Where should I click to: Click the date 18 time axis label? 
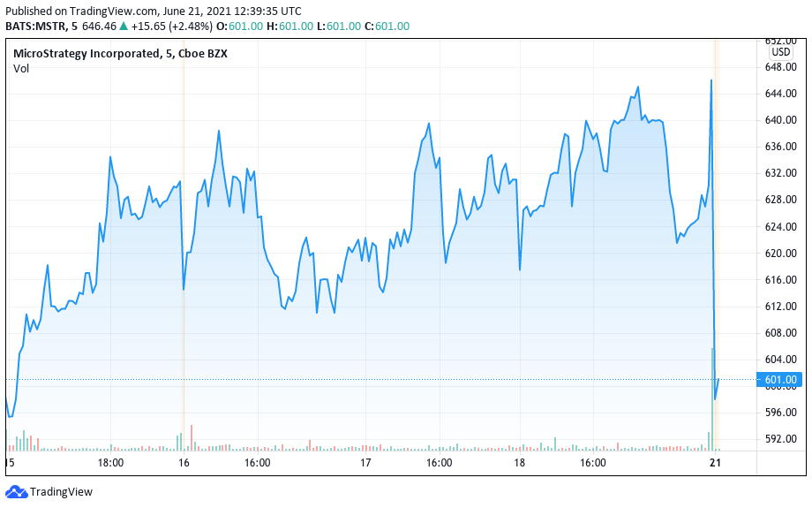click(x=519, y=463)
